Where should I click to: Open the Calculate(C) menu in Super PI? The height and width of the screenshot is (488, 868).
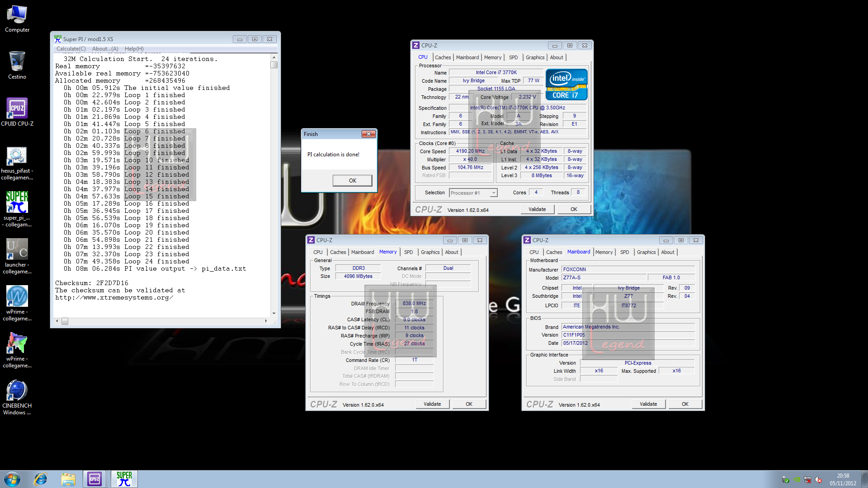click(x=71, y=49)
